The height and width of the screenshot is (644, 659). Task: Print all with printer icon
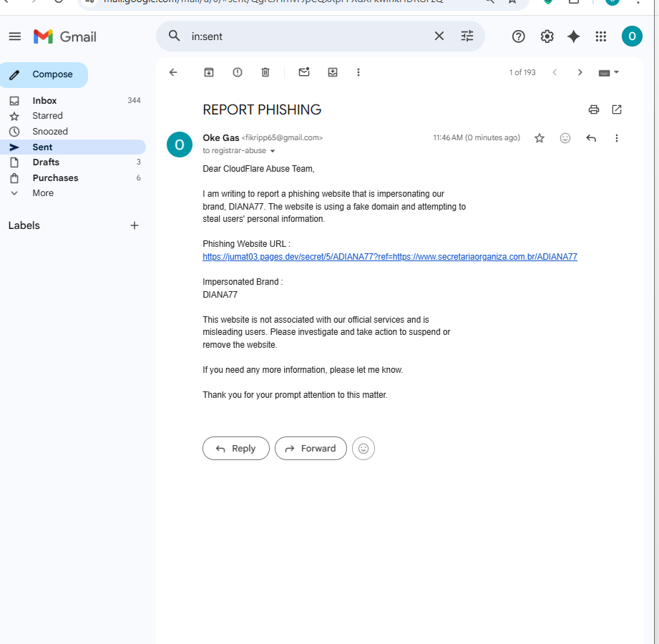tap(593, 109)
